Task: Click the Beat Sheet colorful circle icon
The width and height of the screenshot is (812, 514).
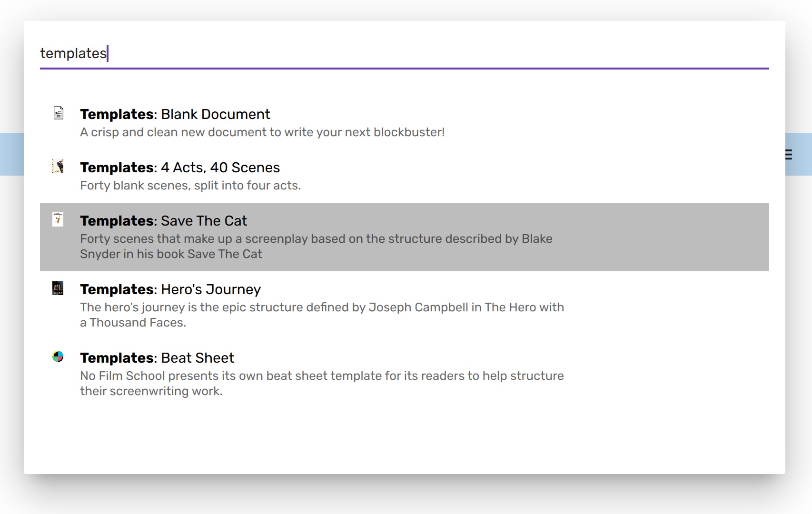Action: (58, 356)
